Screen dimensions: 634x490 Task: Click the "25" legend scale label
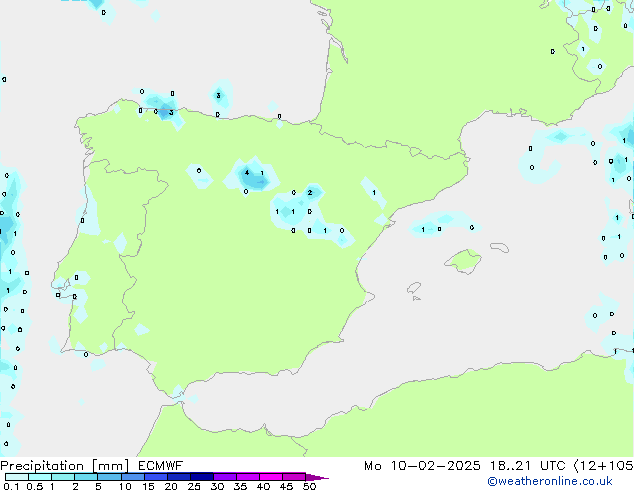[194, 486]
